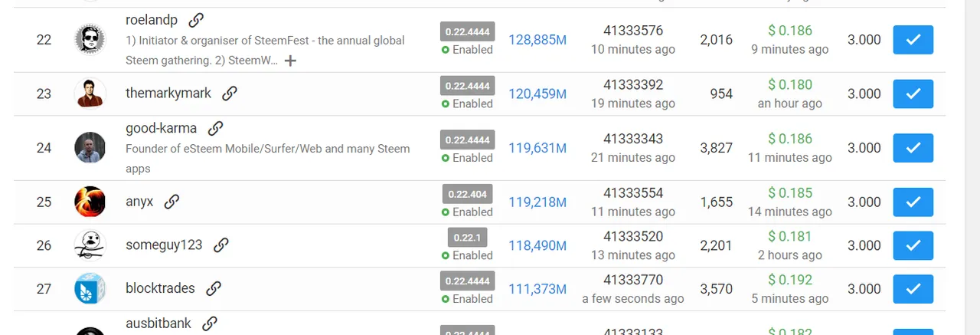The image size is (980, 335).
Task: Open anyx's avatar image
Action: 90,202
